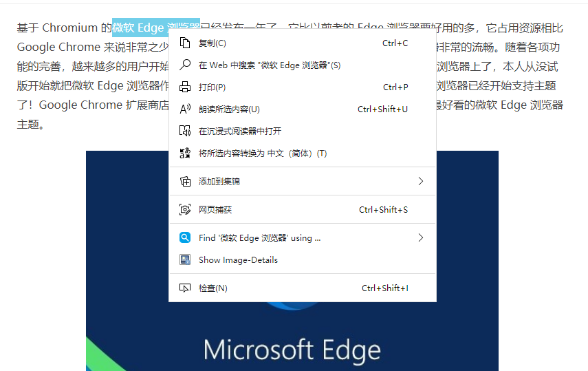
Task: Choose 打印(P) menu entry
Action: pyautogui.click(x=302, y=87)
